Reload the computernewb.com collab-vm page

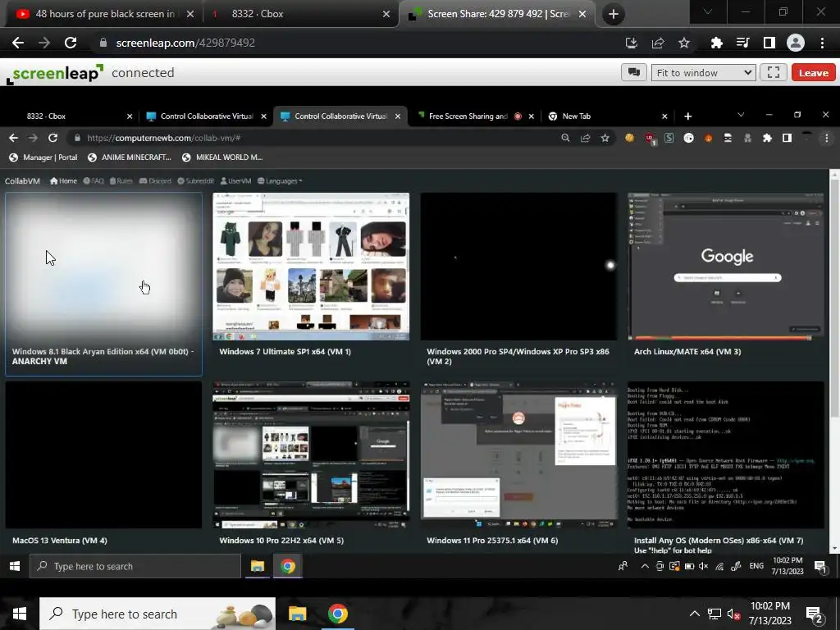pyautogui.click(x=52, y=138)
